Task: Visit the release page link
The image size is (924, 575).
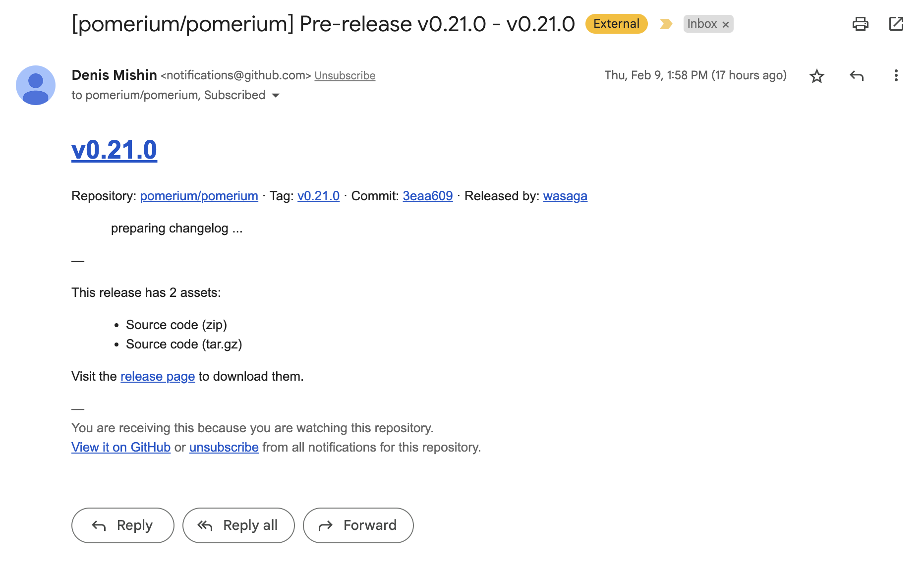Action: click(x=157, y=376)
